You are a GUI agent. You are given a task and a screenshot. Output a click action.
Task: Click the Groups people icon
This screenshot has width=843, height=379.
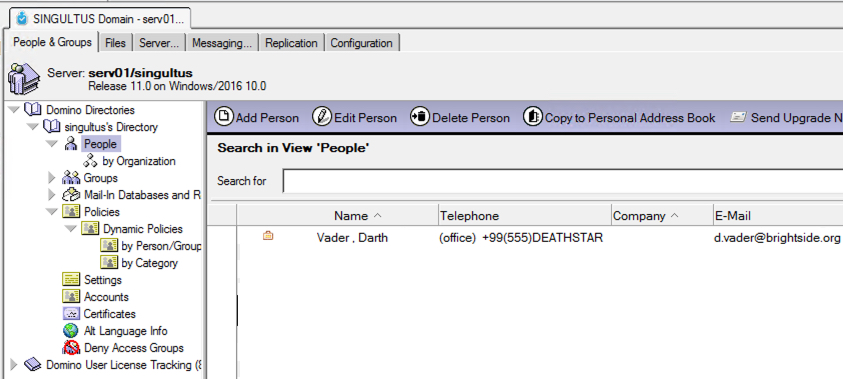tap(71, 177)
